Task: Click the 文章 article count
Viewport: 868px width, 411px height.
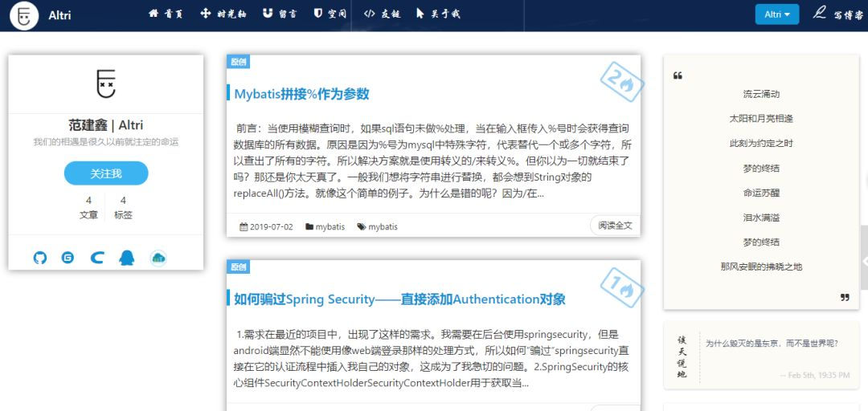Action: (x=88, y=207)
